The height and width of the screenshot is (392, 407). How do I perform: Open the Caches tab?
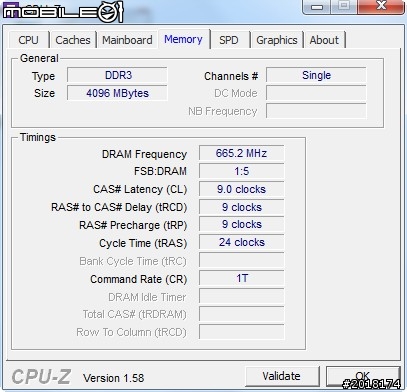pyautogui.click(x=73, y=40)
